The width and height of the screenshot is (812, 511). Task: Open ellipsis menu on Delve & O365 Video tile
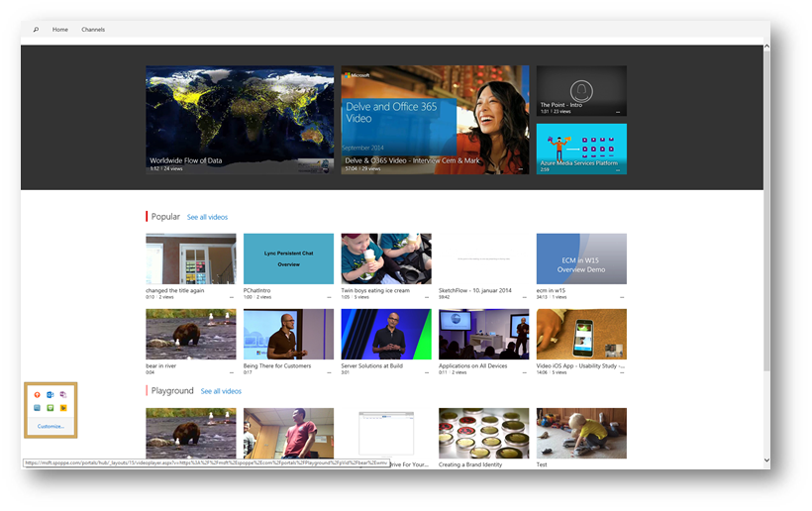tap(521, 169)
